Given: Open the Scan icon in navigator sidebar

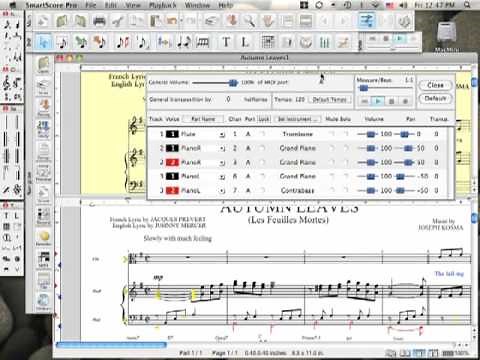Looking at the screenshot, I should [43, 86].
